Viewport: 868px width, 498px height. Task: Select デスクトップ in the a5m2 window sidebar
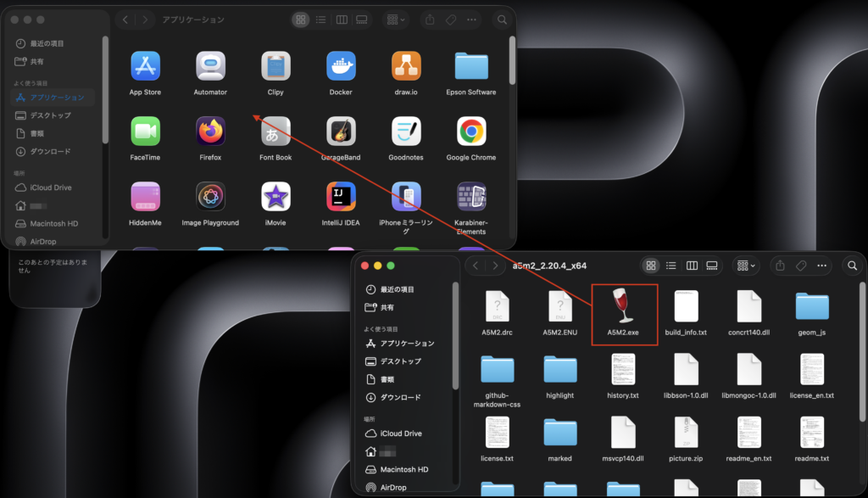tap(400, 361)
